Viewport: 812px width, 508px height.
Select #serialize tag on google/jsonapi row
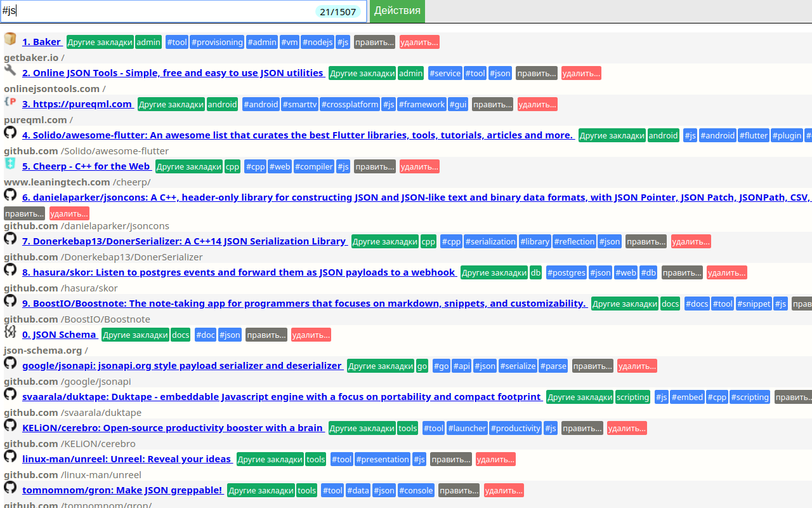click(x=518, y=366)
